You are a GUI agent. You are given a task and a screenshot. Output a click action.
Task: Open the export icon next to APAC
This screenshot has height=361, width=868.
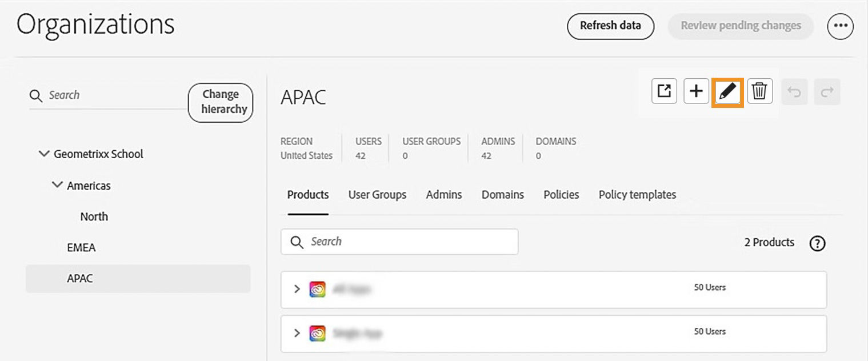pos(664,91)
